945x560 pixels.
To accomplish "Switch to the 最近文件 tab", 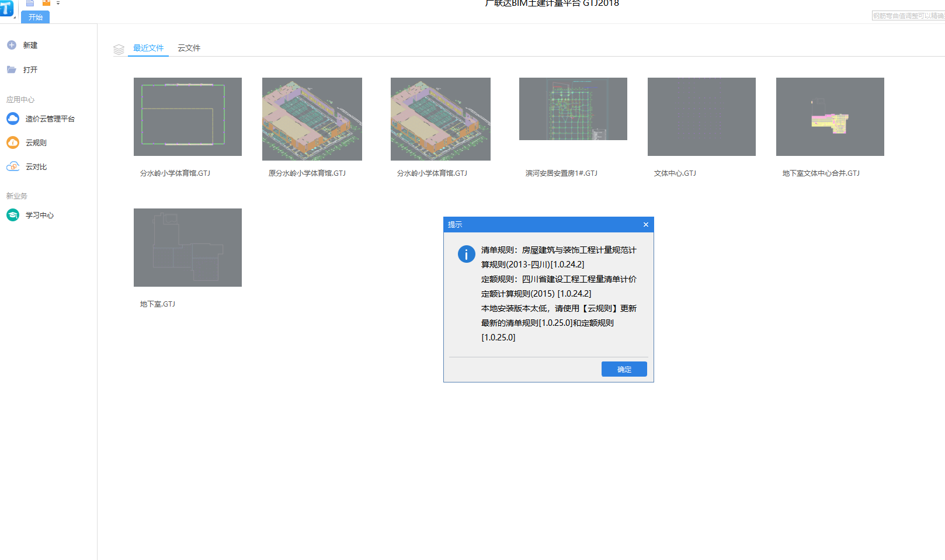I will [x=148, y=48].
